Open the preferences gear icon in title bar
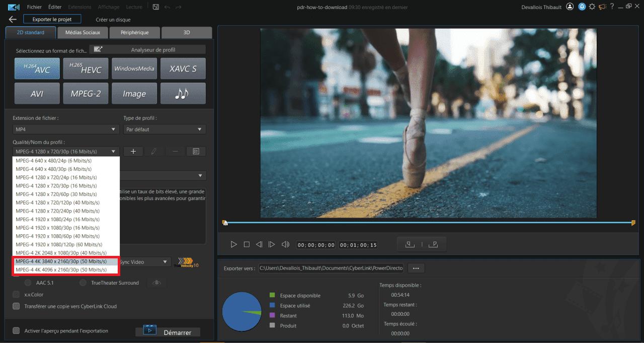Screen dimensions: 644x343 click(x=592, y=7)
